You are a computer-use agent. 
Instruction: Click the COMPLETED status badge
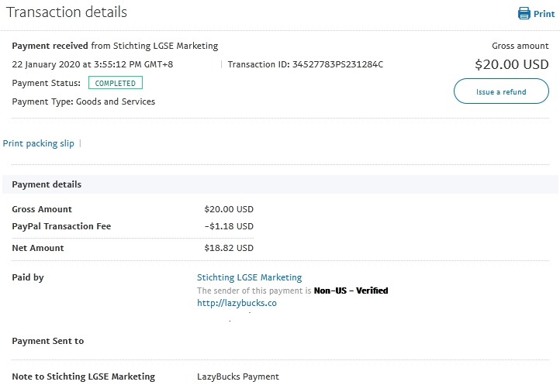[116, 83]
